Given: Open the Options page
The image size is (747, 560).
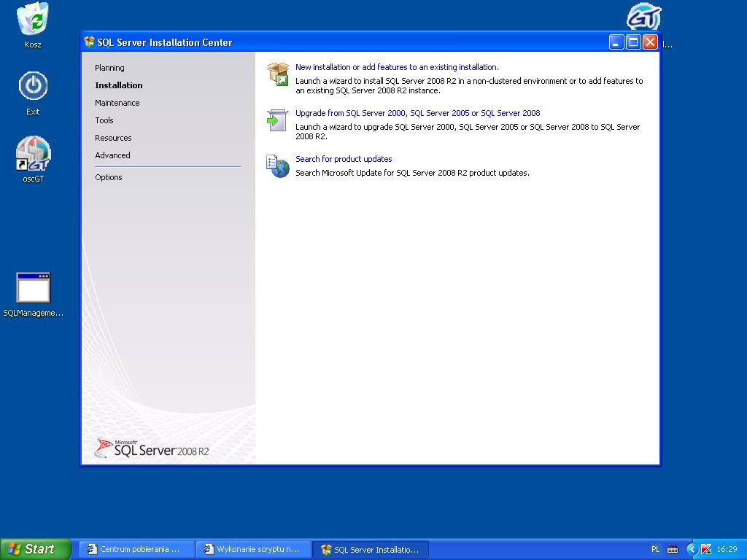Looking at the screenshot, I should (x=108, y=177).
